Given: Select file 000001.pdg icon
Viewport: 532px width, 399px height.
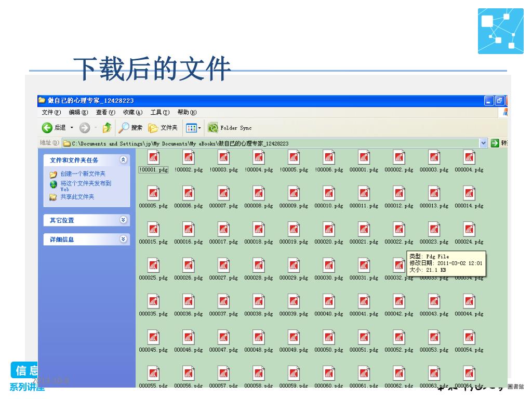Looking at the screenshot, I should tap(364, 157).
